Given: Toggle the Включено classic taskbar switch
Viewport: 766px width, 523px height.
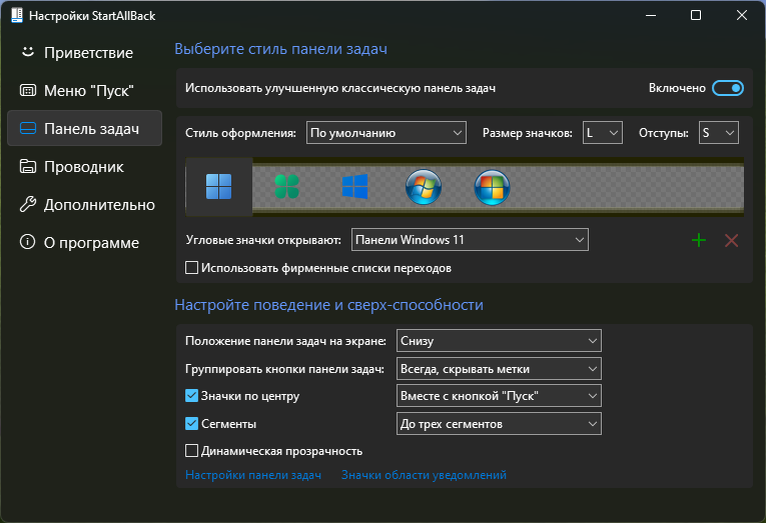Looking at the screenshot, I should (727, 88).
